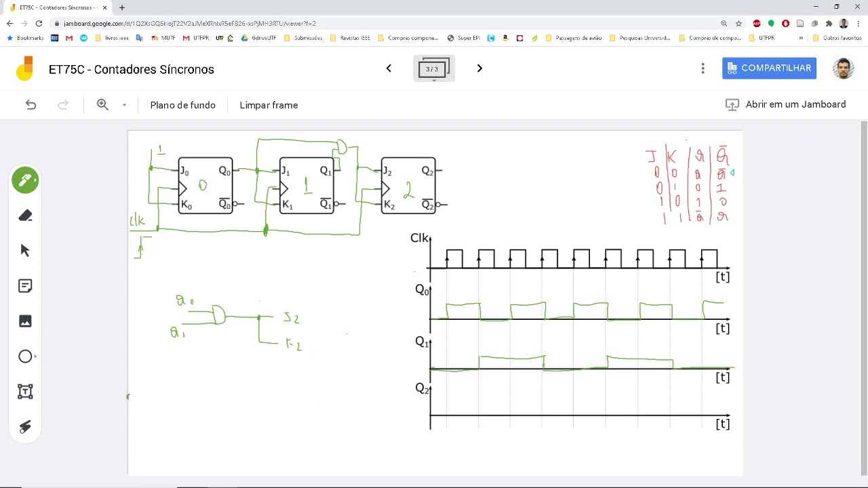Add a text box
Screen dimensions: 868x488
pyautogui.click(x=25, y=392)
